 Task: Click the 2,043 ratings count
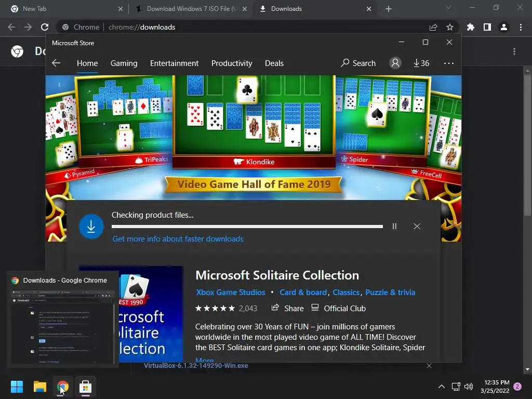248,308
